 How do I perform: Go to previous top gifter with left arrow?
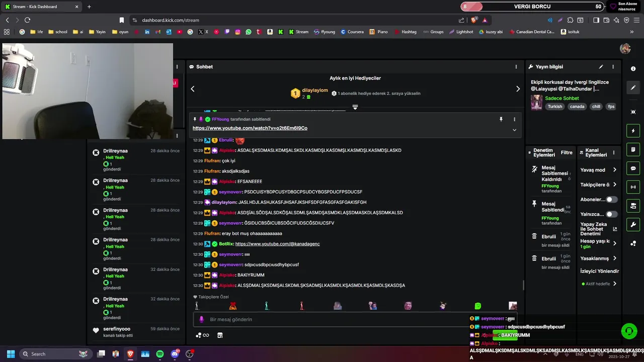click(192, 89)
